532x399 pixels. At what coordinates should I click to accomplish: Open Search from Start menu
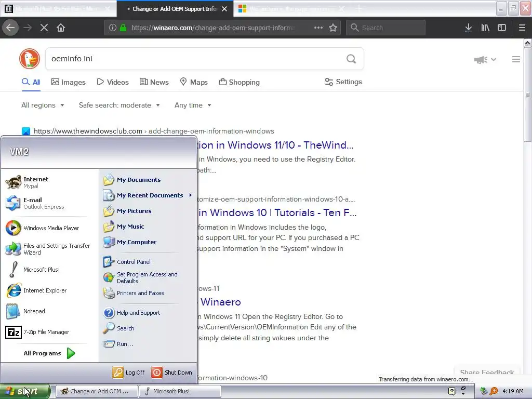pyautogui.click(x=119, y=328)
